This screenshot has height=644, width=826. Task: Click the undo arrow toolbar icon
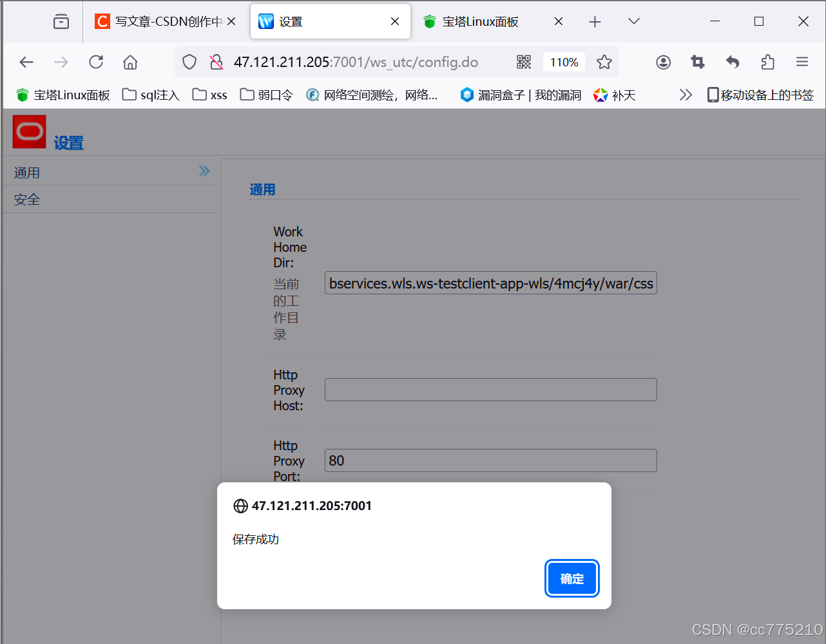(x=733, y=62)
